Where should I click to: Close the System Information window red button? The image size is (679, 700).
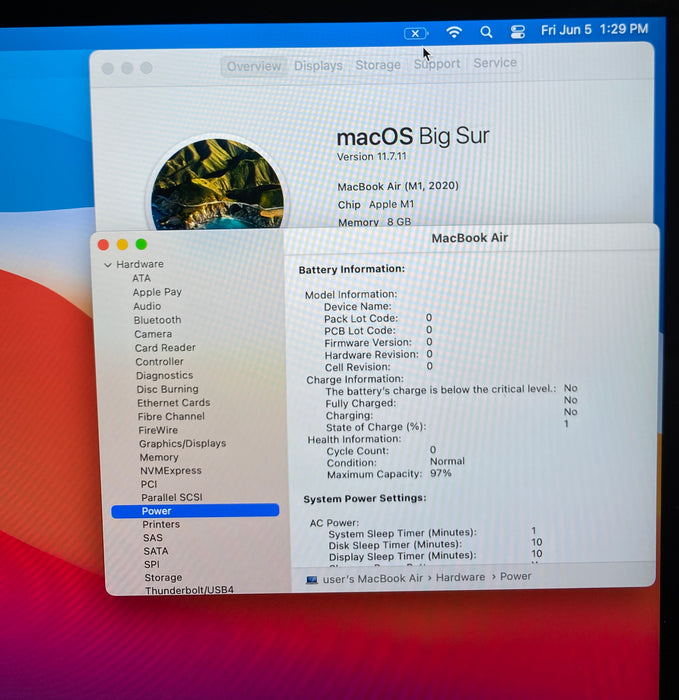coord(104,245)
